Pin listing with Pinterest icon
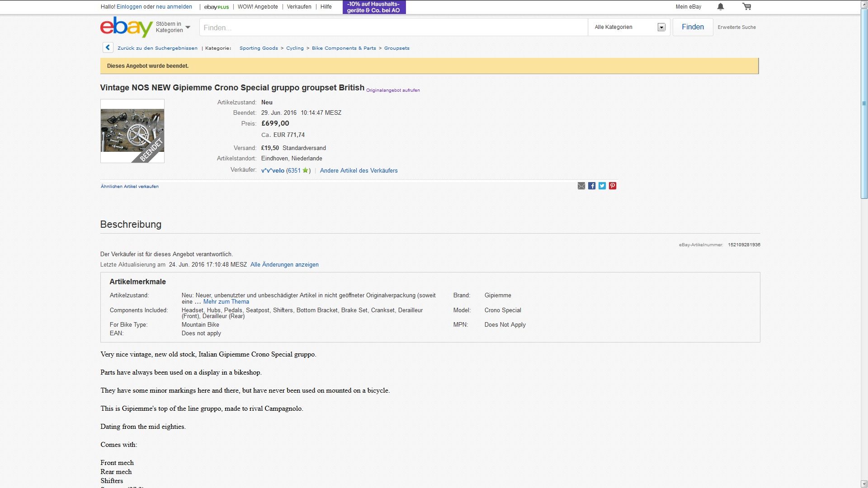The image size is (868, 488). pos(613,186)
